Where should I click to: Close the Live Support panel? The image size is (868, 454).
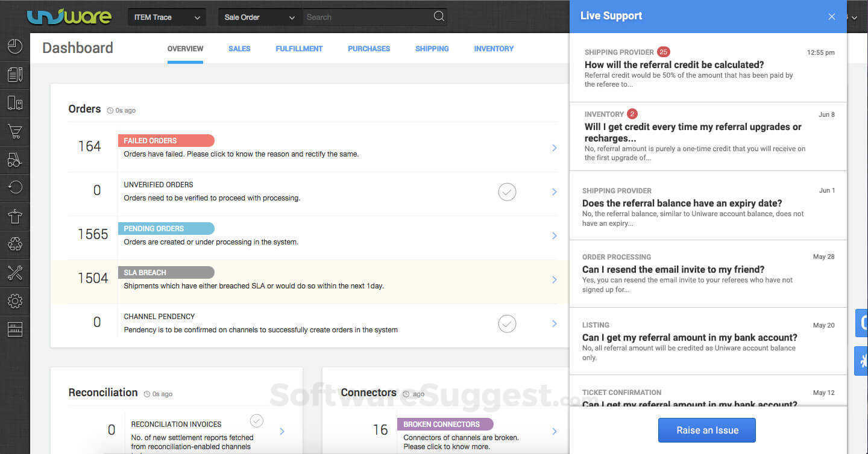click(x=832, y=17)
